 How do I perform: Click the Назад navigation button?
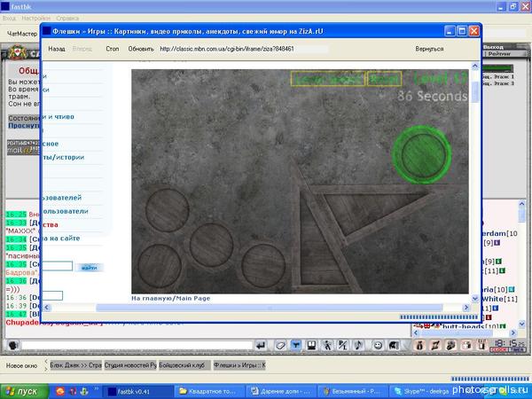[x=57, y=49]
